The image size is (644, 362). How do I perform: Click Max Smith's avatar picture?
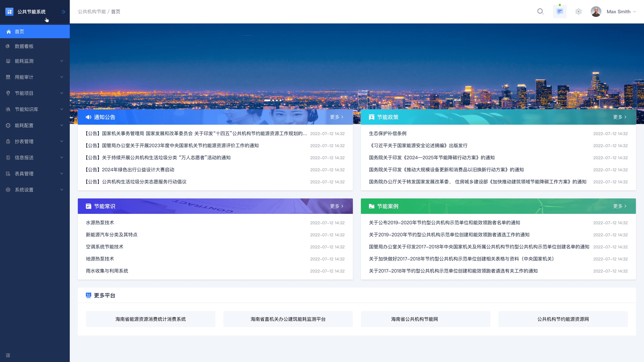pyautogui.click(x=596, y=12)
